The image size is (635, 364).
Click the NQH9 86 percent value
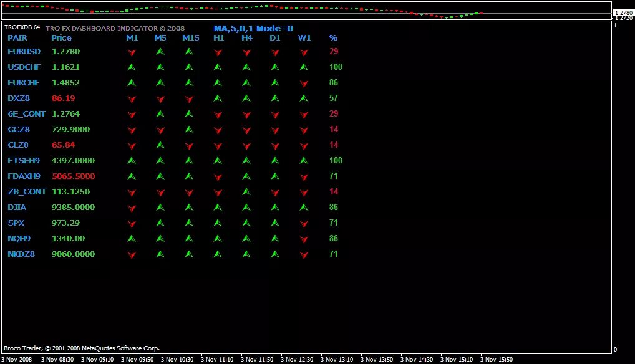(x=333, y=239)
